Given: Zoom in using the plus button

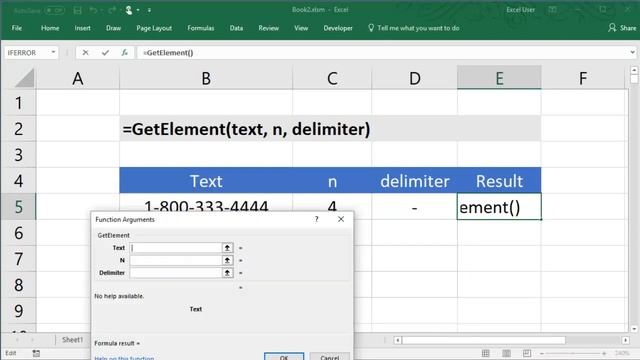Looking at the screenshot, I should click(x=604, y=353).
